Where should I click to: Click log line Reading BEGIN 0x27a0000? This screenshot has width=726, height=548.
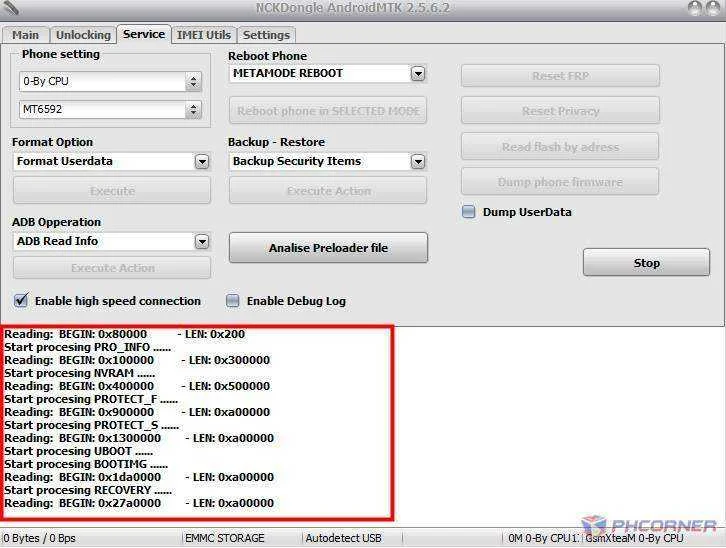click(x=139, y=503)
